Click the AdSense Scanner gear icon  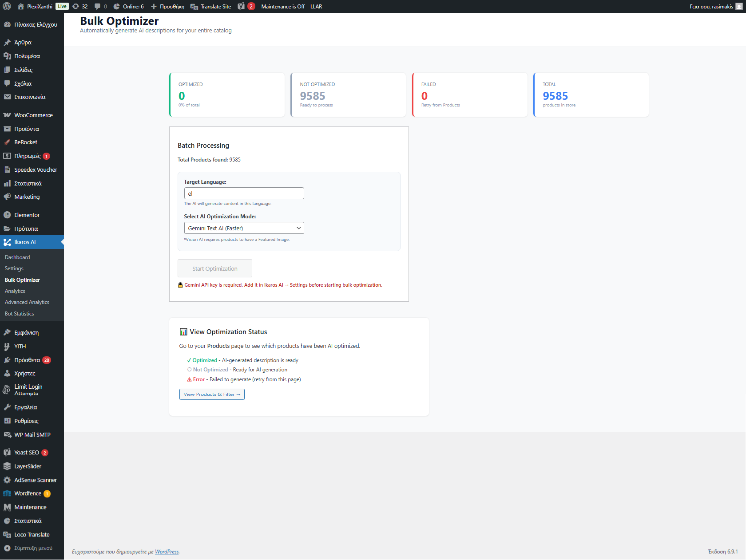click(7, 480)
